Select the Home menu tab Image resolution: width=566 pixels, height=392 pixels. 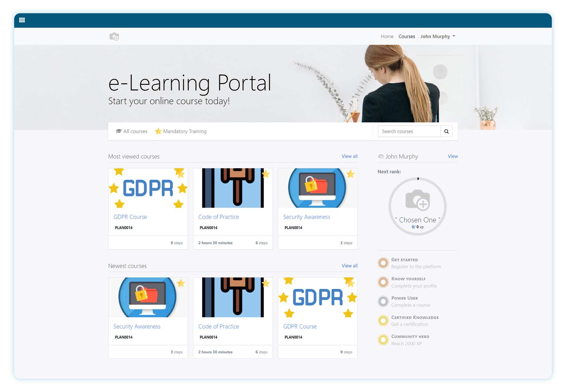pos(387,36)
